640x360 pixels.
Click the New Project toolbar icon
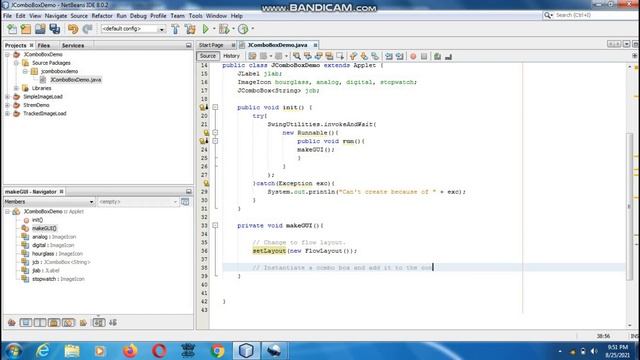[x=26, y=29]
